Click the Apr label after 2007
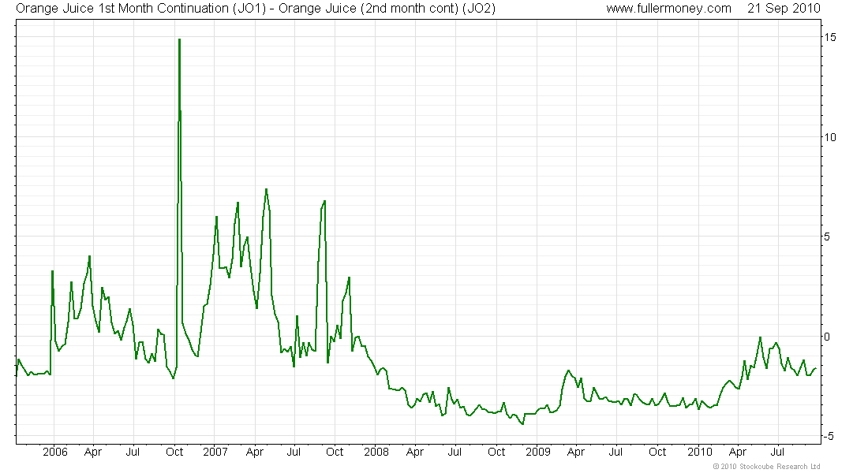The width and height of the screenshot is (868, 473). click(x=255, y=452)
